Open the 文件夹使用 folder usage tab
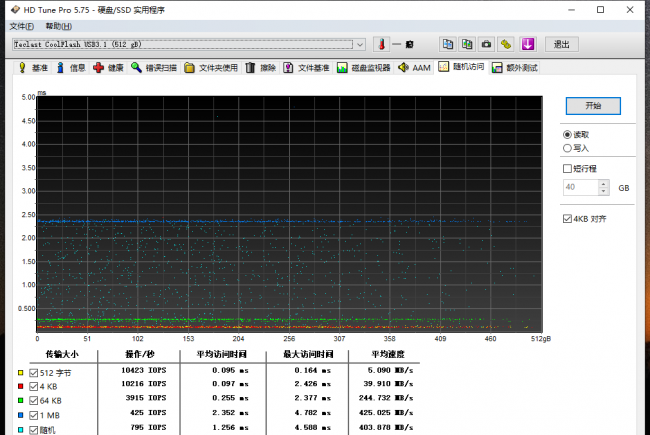The width and height of the screenshot is (650, 435). (x=211, y=68)
